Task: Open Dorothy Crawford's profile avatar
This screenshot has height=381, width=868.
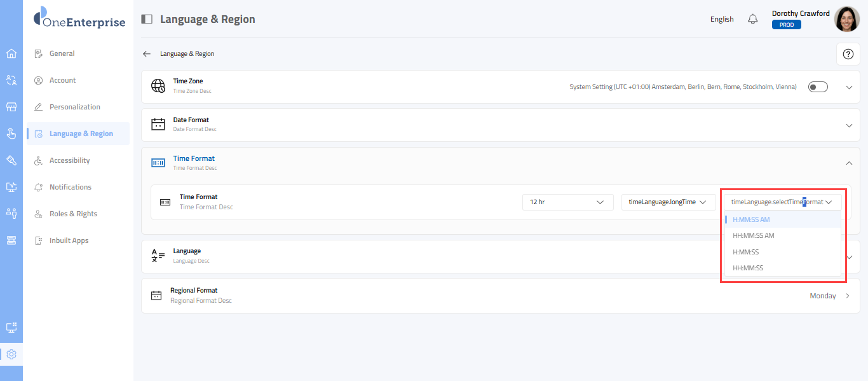Action: tap(846, 19)
